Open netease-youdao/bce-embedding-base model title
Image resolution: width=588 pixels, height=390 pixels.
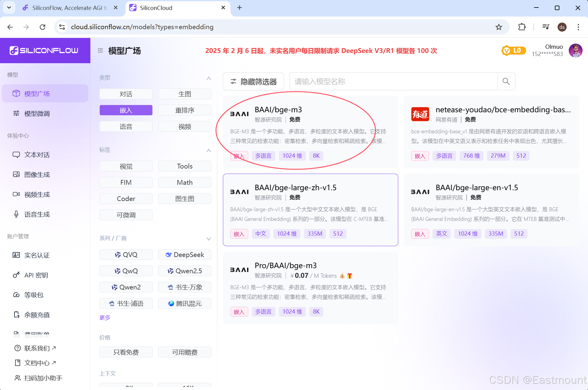[x=503, y=110]
